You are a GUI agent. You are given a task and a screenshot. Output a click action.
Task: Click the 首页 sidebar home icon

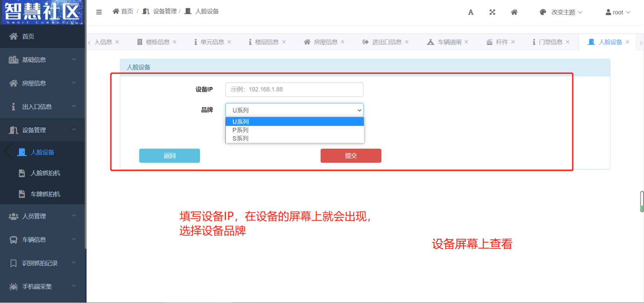[x=13, y=36]
